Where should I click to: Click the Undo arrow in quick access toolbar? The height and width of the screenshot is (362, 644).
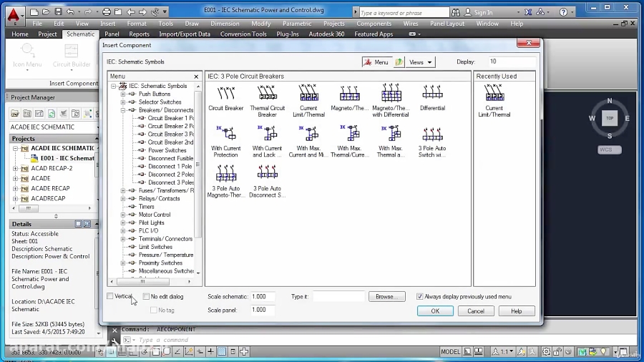coord(71,12)
